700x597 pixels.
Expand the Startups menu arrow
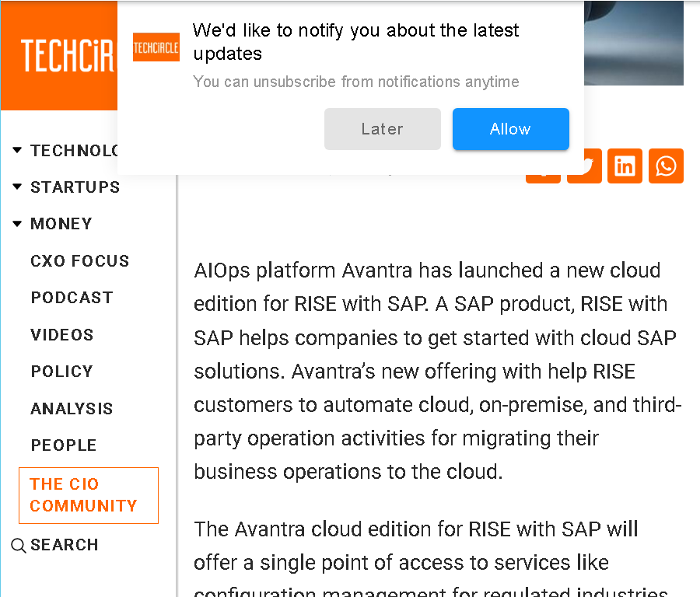coord(17,187)
